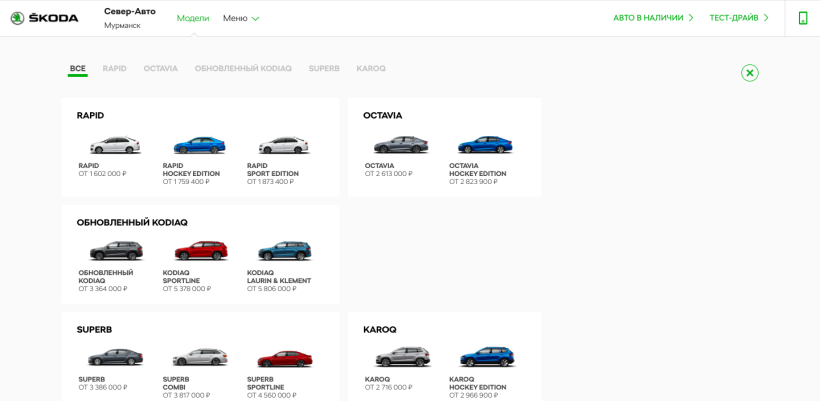Click the blue Kodiaq Laurin & Klement image
Image resolution: width=820 pixels, height=401 pixels.
coord(285,251)
